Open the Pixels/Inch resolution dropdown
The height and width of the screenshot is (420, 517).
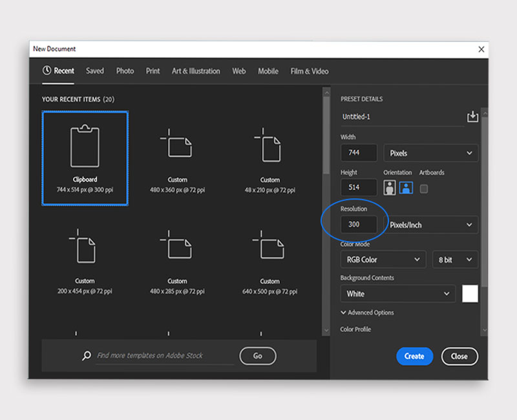coord(431,225)
